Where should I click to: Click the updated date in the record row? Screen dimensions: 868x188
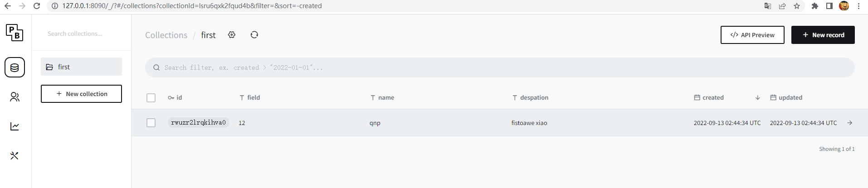click(804, 123)
